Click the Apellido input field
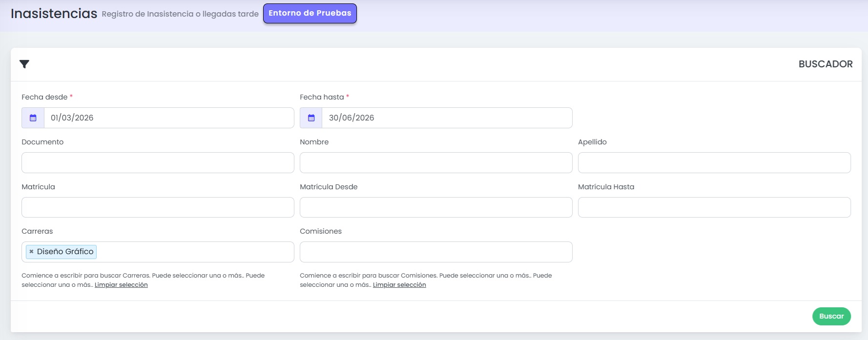 (x=714, y=162)
